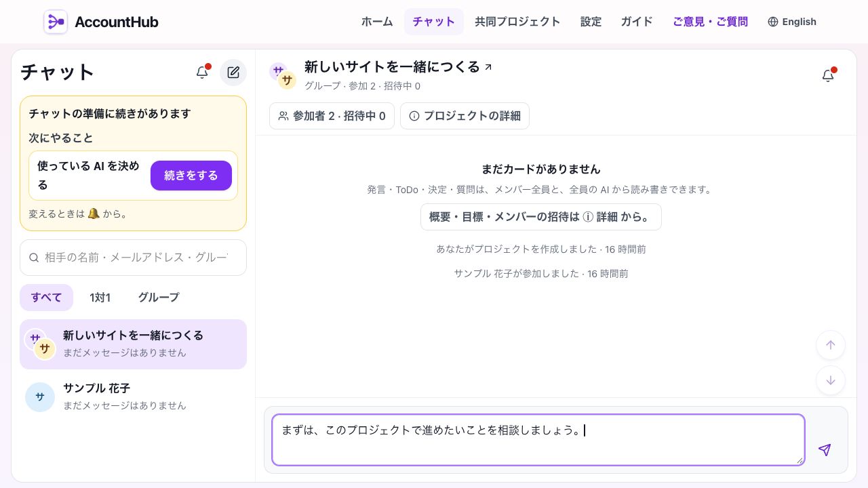Viewport: 868px width, 488px height.
Task: Click the chat search input field
Action: coord(133,258)
